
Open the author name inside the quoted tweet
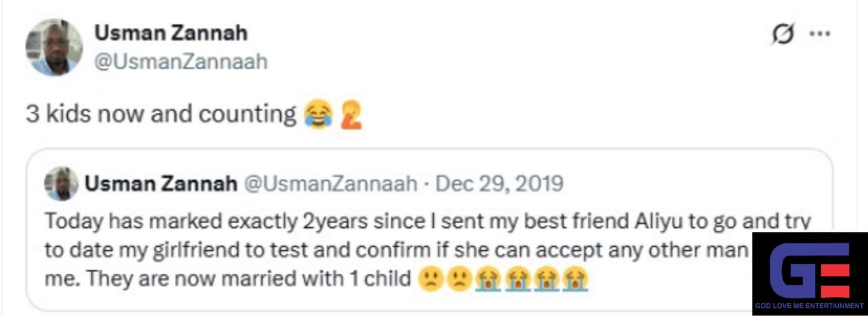click(x=161, y=183)
